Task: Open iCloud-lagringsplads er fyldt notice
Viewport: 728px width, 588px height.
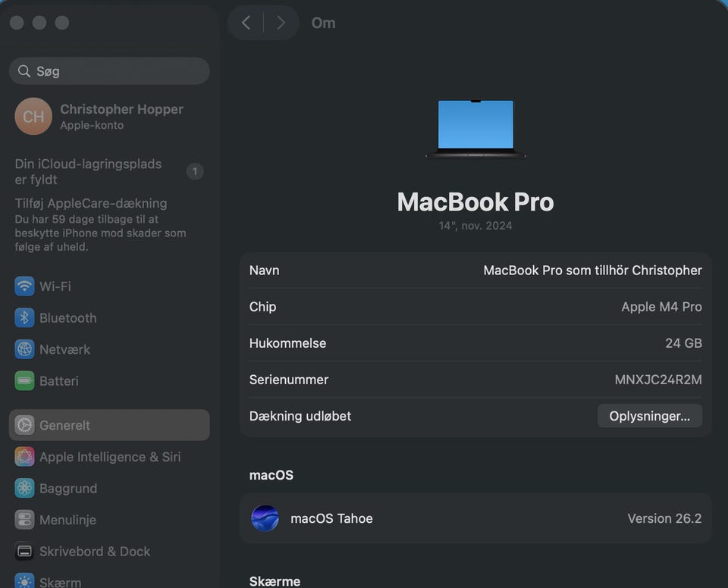Action: (109, 172)
